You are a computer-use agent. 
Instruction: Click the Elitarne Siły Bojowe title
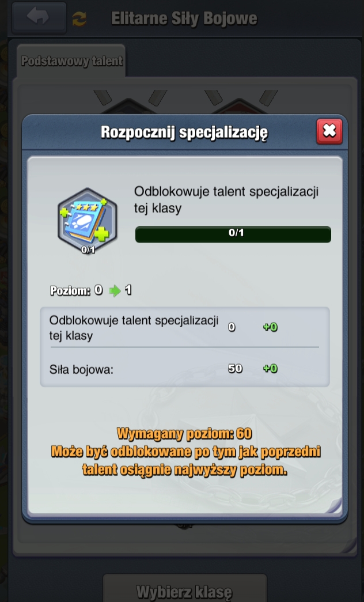point(184,18)
